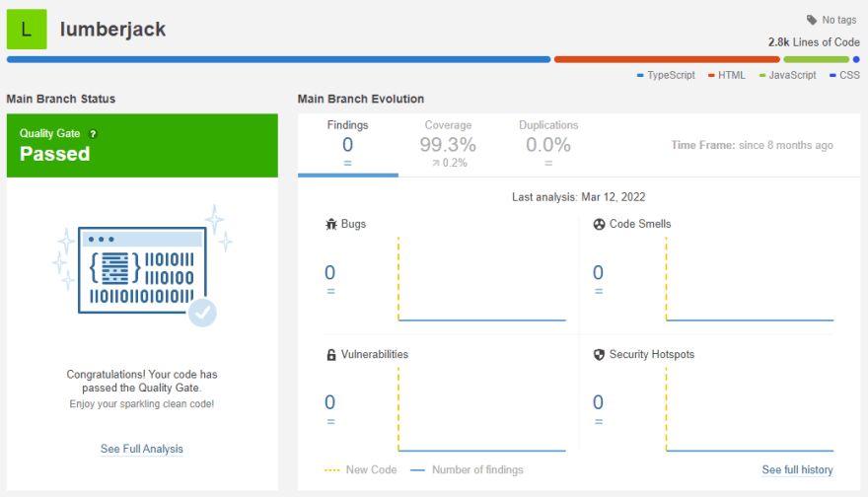This screenshot has height=497, width=868.
Task: Click Last analysis: Mar 12, 2022 text
Action: click(x=578, y=197)
